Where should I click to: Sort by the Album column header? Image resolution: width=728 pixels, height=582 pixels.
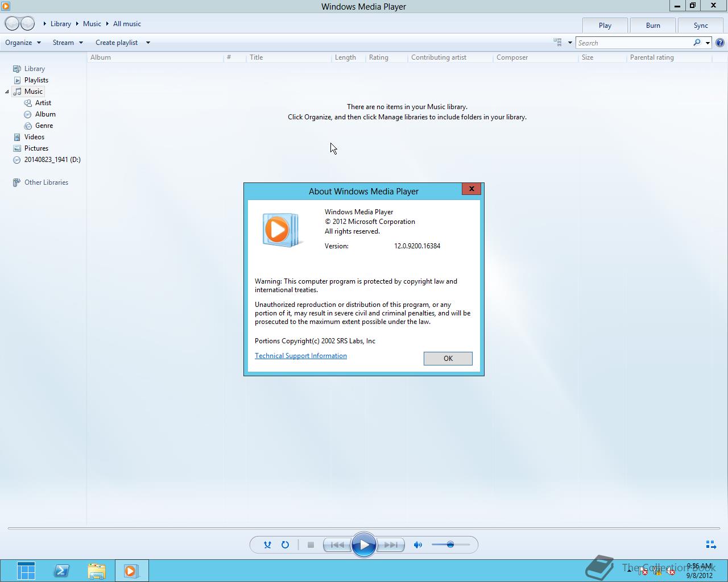tap(155, 57)
